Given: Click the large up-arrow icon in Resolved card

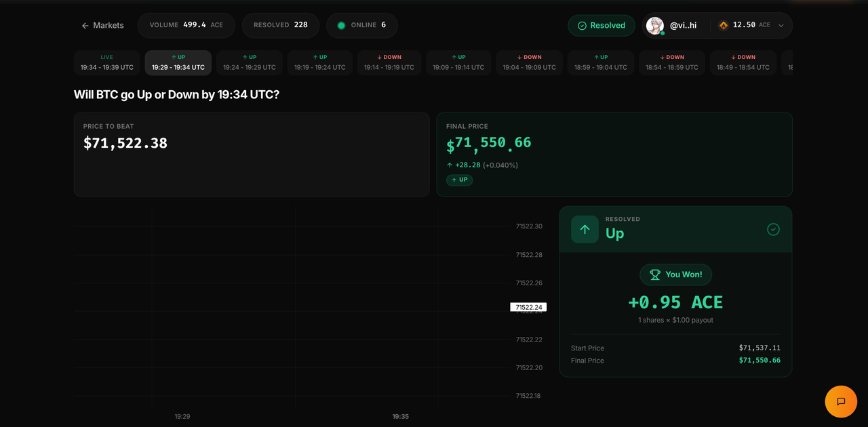Looking at the screenshot, I should (x=585, y=229).
